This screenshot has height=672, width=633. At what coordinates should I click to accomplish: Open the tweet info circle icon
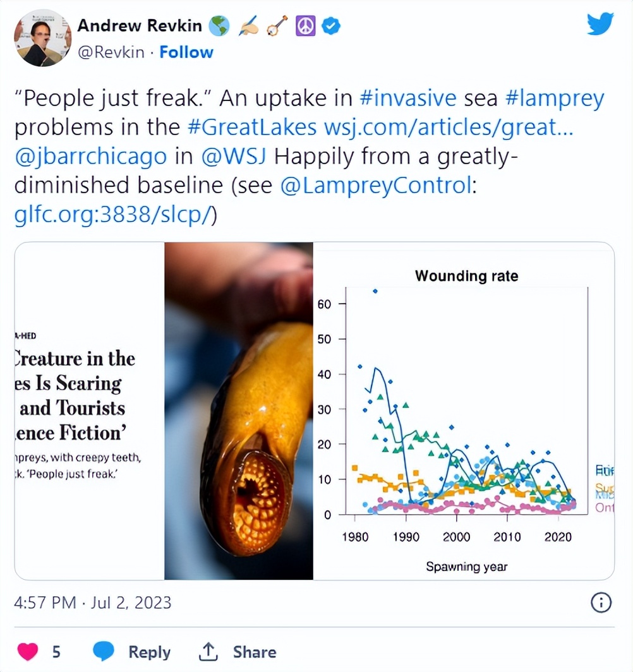coord(600,603)
